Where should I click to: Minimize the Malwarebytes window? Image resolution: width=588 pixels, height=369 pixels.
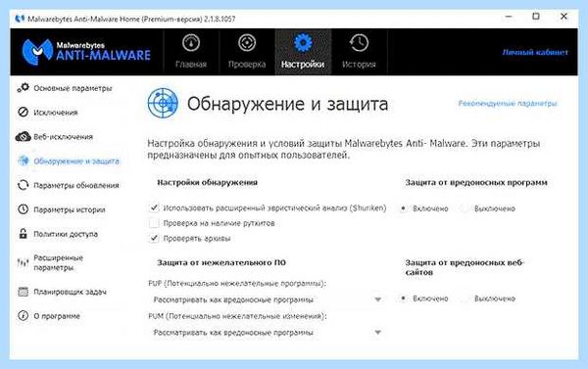(509, 17)
